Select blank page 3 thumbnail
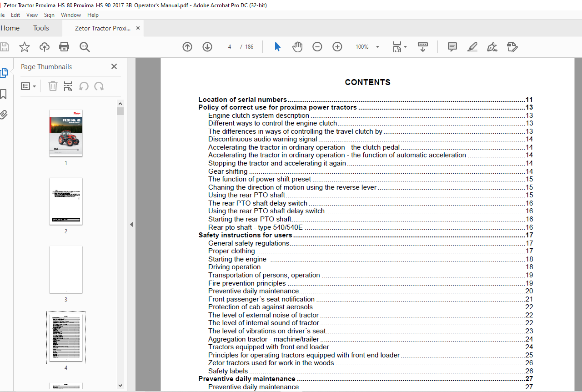Screen dimensions: 582x392 [66, 269]
